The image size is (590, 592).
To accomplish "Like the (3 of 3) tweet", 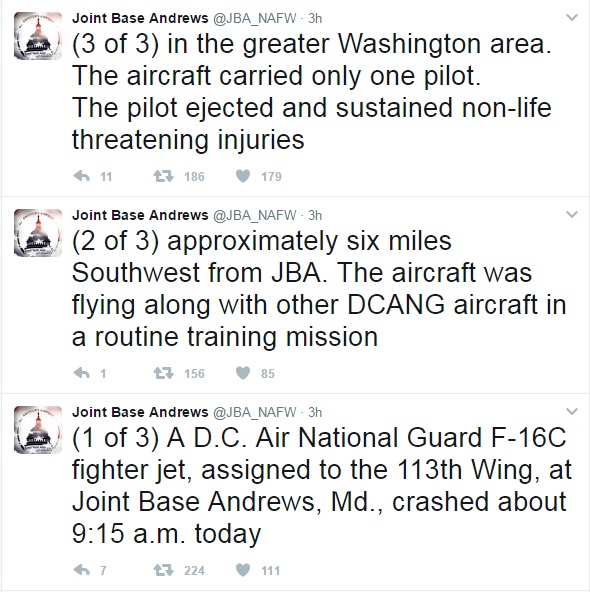I will (x=243, y=176).
